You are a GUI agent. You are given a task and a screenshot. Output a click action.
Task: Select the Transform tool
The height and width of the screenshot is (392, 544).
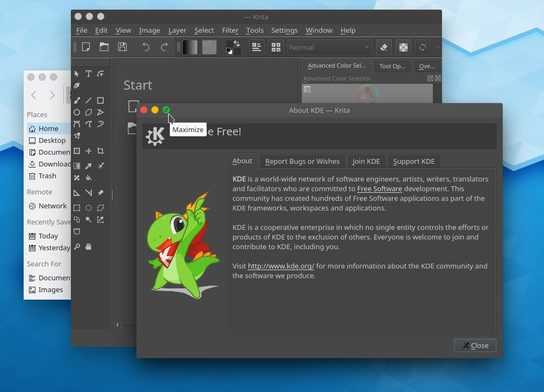(x=77, y=151)
